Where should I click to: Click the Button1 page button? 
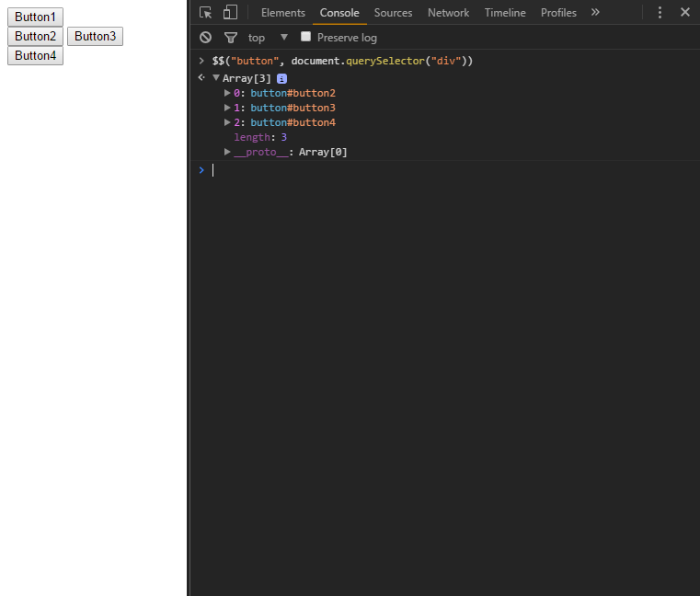35,17
